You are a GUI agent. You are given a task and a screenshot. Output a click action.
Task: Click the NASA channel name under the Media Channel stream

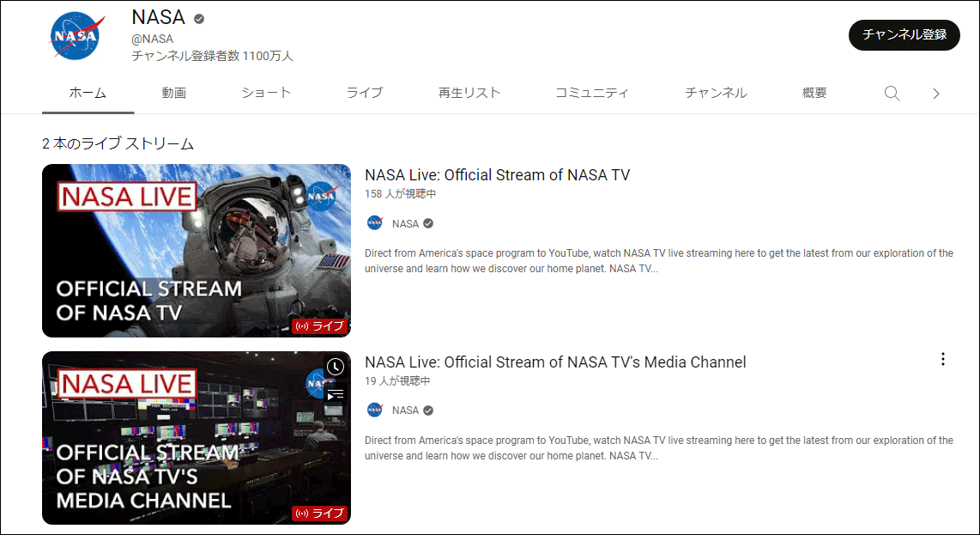point(405,410)
